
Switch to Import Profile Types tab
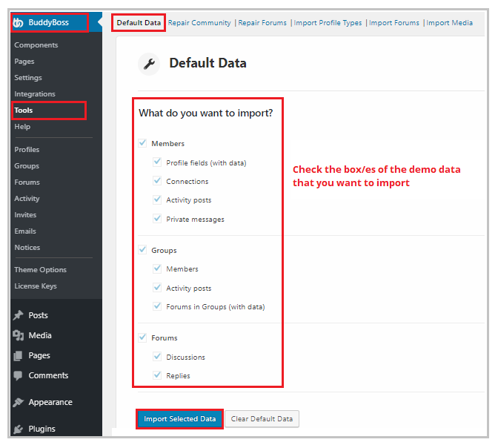pos(328,23)
